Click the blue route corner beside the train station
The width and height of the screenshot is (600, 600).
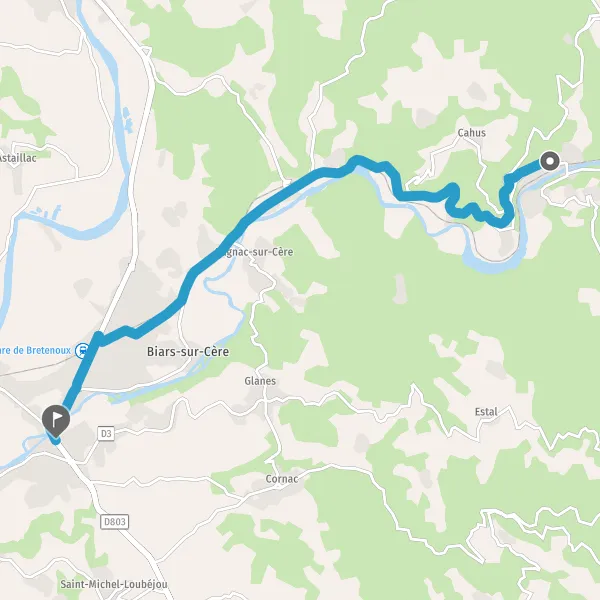[x=98, y=339]
